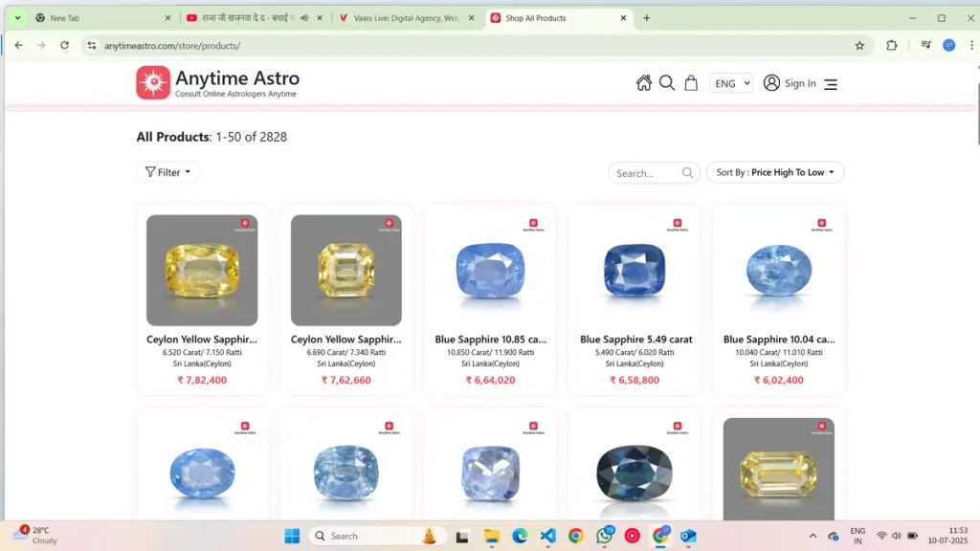Click the product search magnifier button
Image resolution: width=980 pixels, height=551 pixels.
coord(687,173)
